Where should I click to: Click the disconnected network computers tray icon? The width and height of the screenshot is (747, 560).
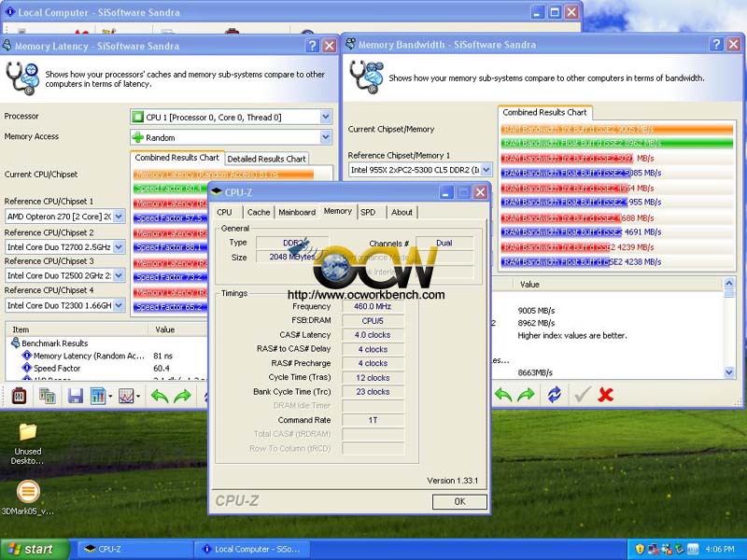653,549
